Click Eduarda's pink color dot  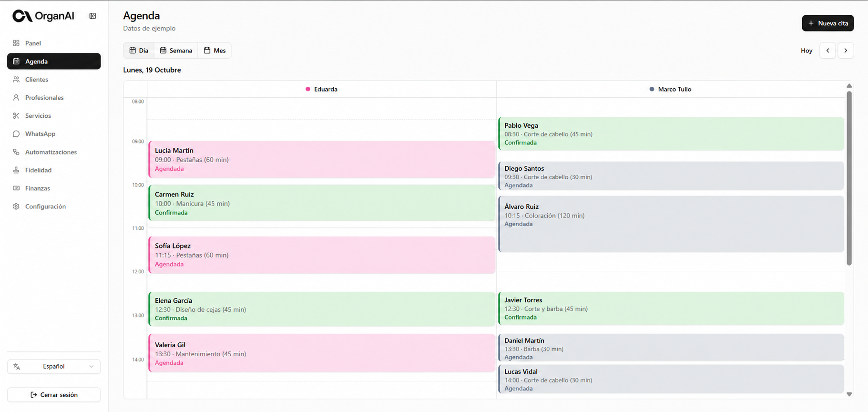308,89
